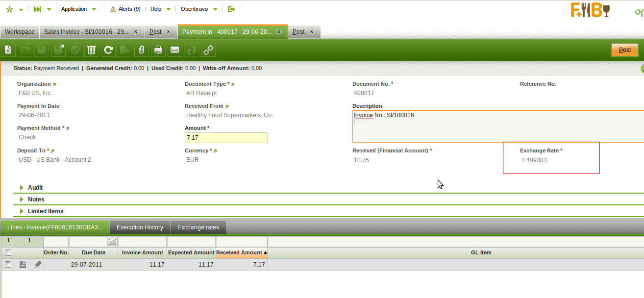This screenshot has width=644, height=298.
Task: Follow the Currency field link arrow
Action: [x=215, y=151]
